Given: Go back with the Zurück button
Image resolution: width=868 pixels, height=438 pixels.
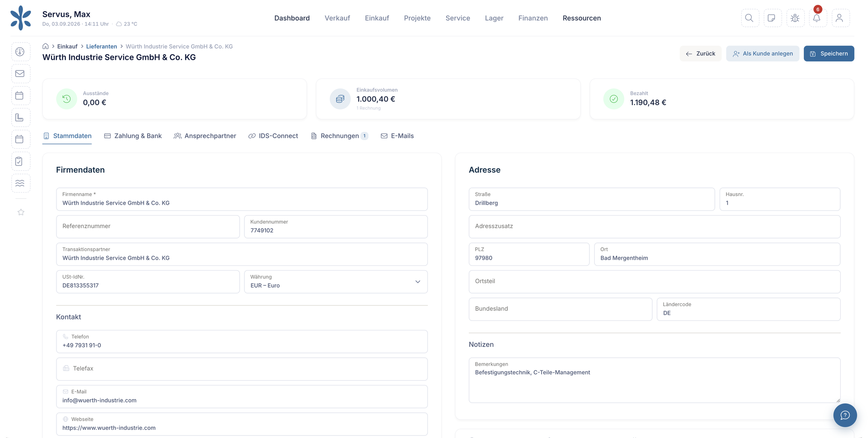Looking at the screenshot, I should click(700, 54).
